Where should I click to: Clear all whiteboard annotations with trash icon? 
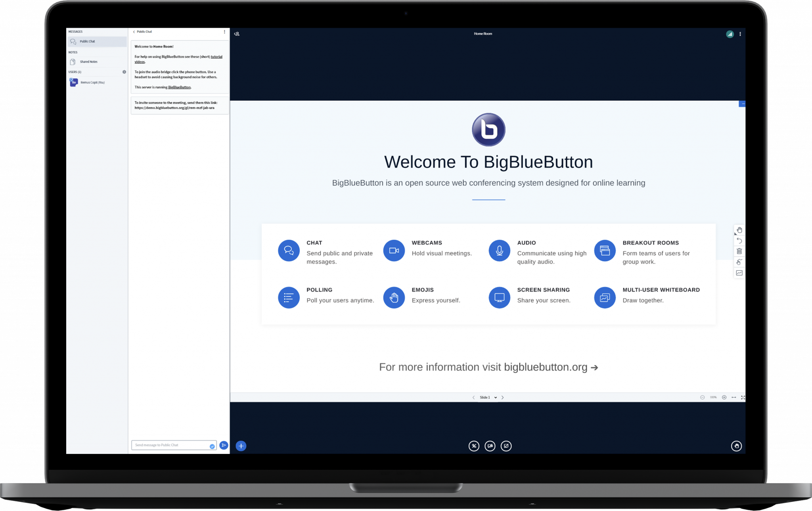coord(739,251)
